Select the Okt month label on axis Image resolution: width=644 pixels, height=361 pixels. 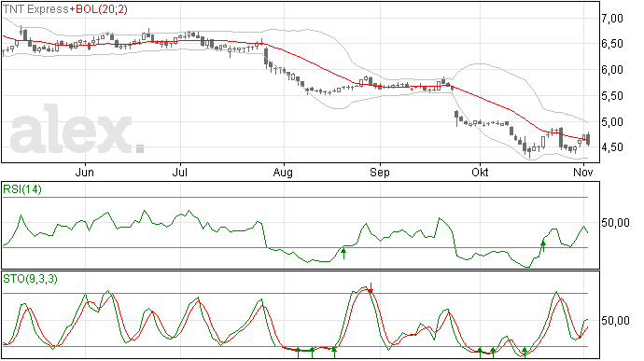pos(480,172)
